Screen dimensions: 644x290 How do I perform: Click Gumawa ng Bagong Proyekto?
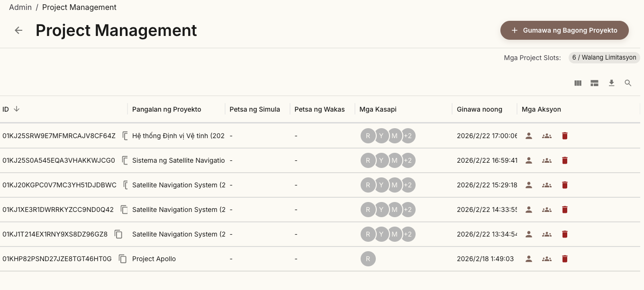[564, 30]
